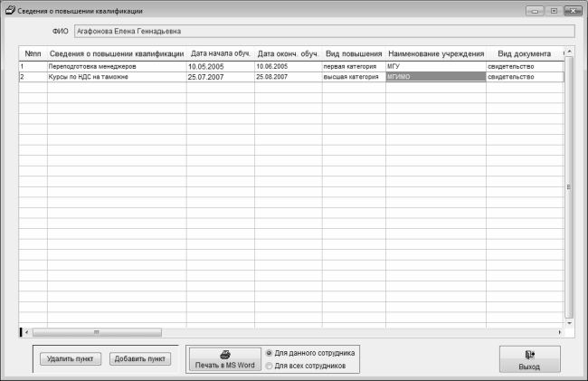
Task: Click the highlighted МГИМО cell
Action: pyautogui.click(x=436, y=77)
